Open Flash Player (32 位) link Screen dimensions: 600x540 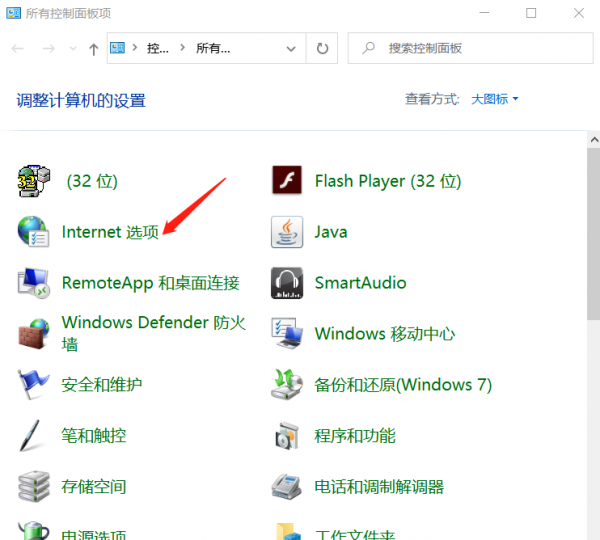click(388, 181)
